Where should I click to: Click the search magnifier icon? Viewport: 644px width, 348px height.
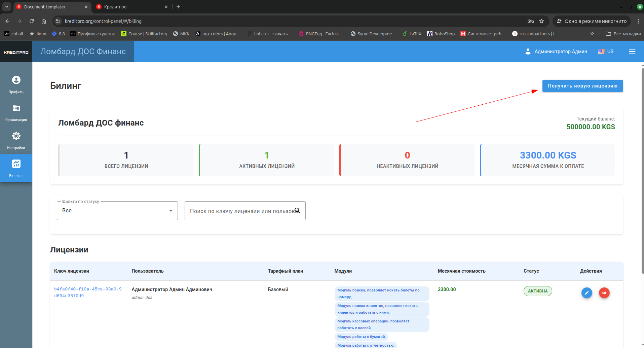(x=297, y=211)
